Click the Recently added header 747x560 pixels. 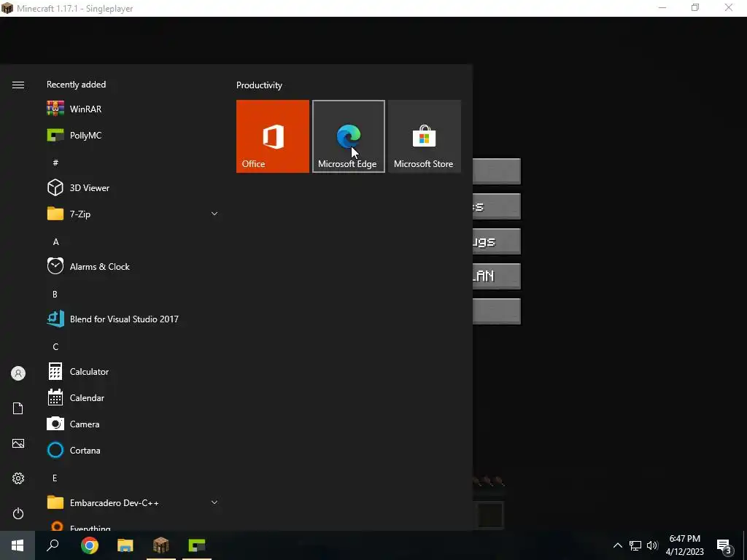click(x=76, y=85)
